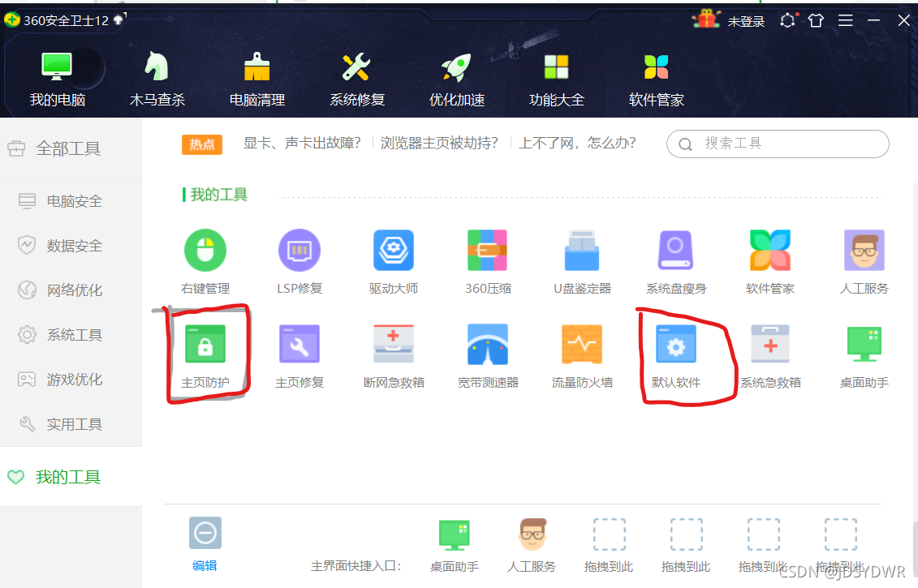Viewport: 918px width, 588px height.
Task: Open 流量防火墙 tool
Action: coord(582,356)
